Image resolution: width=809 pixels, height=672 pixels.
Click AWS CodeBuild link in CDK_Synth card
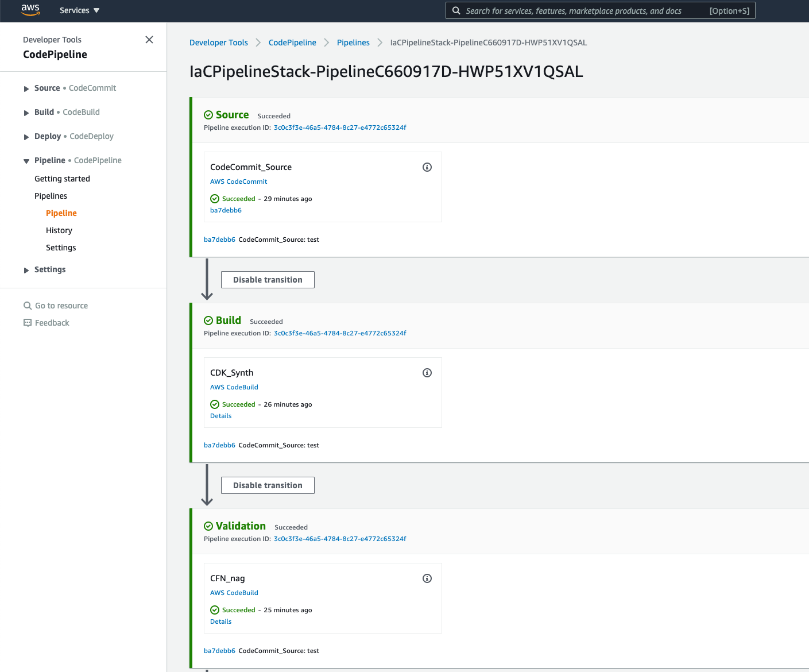click(x=234, y=387)
